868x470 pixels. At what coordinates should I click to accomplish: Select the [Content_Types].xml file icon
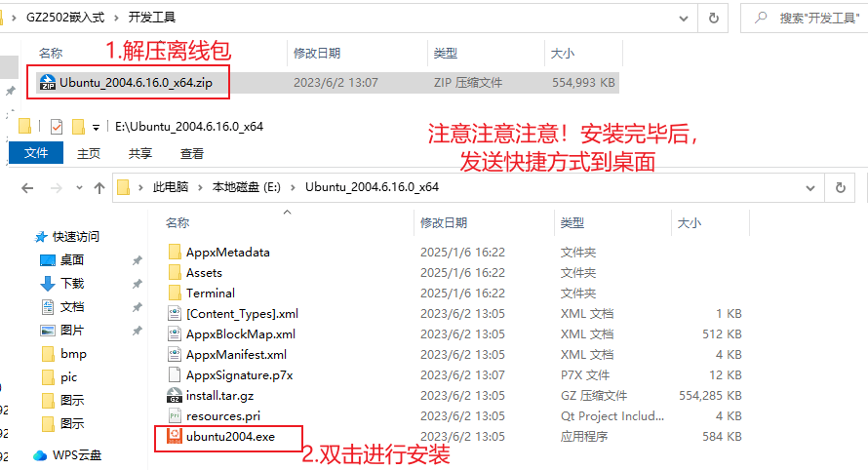(175, 314)
